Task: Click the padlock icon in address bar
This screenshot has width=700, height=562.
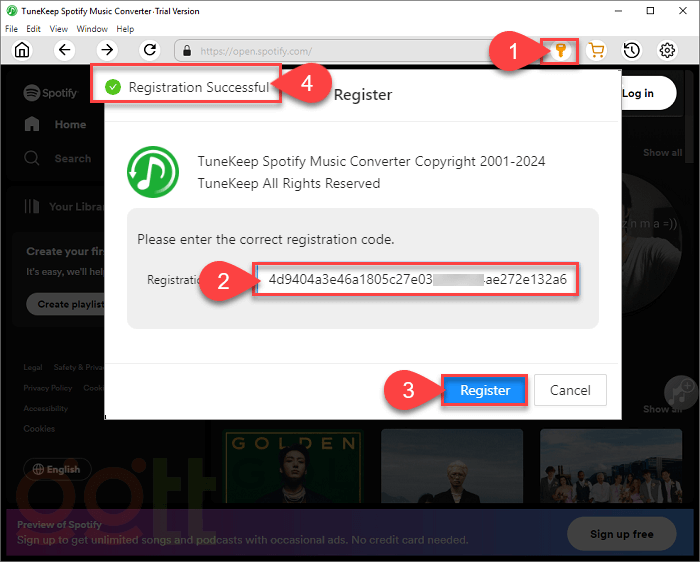Action: tap(187, 51)
